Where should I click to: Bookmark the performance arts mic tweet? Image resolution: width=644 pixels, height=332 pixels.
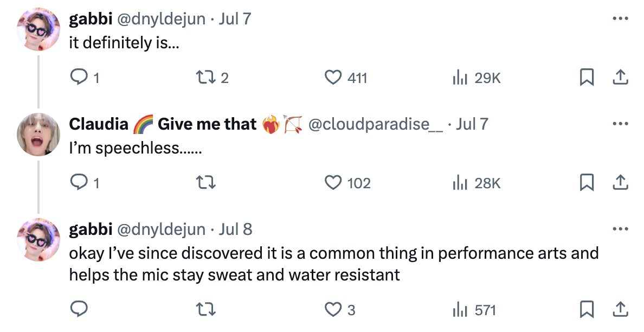(x=586, y=309)
